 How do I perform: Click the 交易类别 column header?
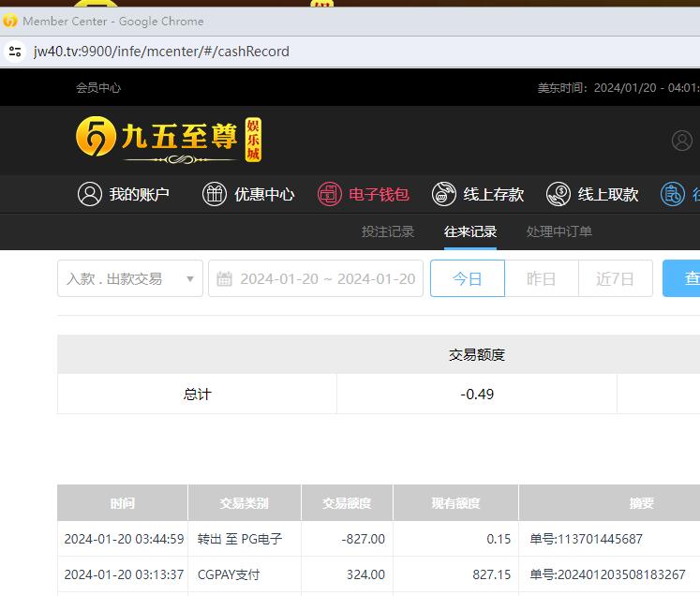click(x=245, y=503)
